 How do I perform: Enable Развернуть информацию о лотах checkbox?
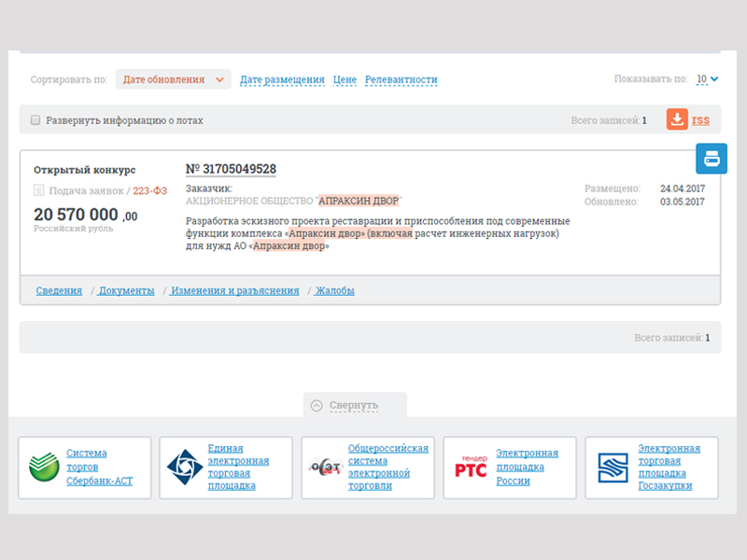[x=35, y=120]
